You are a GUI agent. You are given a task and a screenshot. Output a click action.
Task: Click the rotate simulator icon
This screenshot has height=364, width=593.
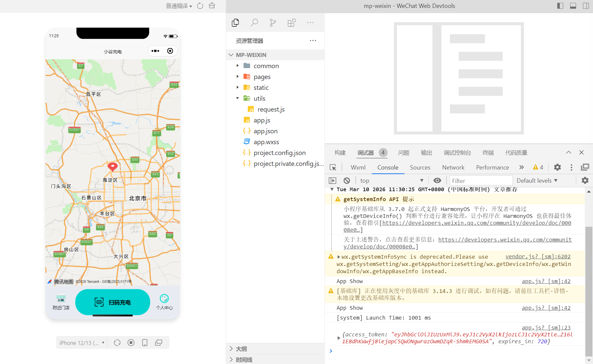tap(117, 343)
